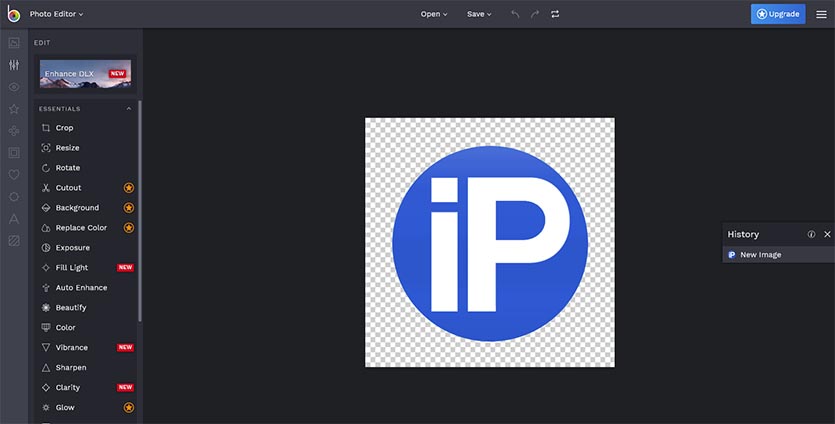This screenshot has height=424, width=835.
Task: Select the New Image history entry
Action: [x=778, y=255]
